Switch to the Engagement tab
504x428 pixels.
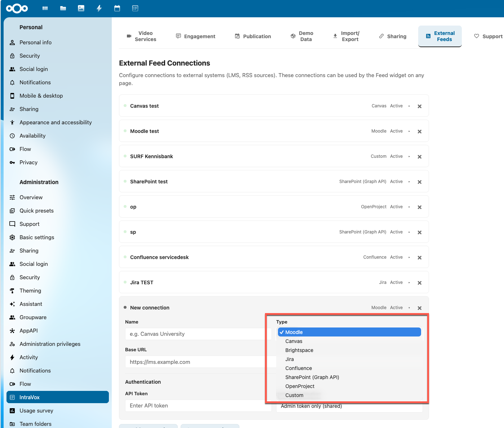click(195, 36)
